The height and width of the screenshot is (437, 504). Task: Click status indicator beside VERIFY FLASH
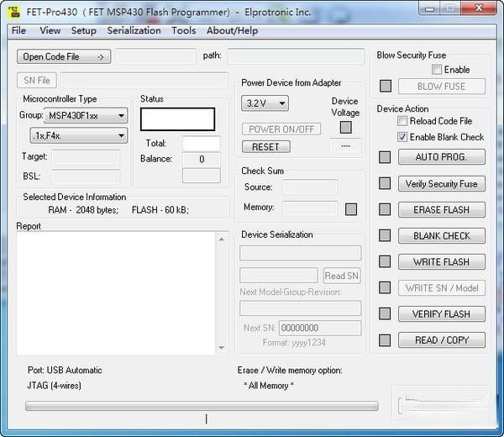(385, 313)
